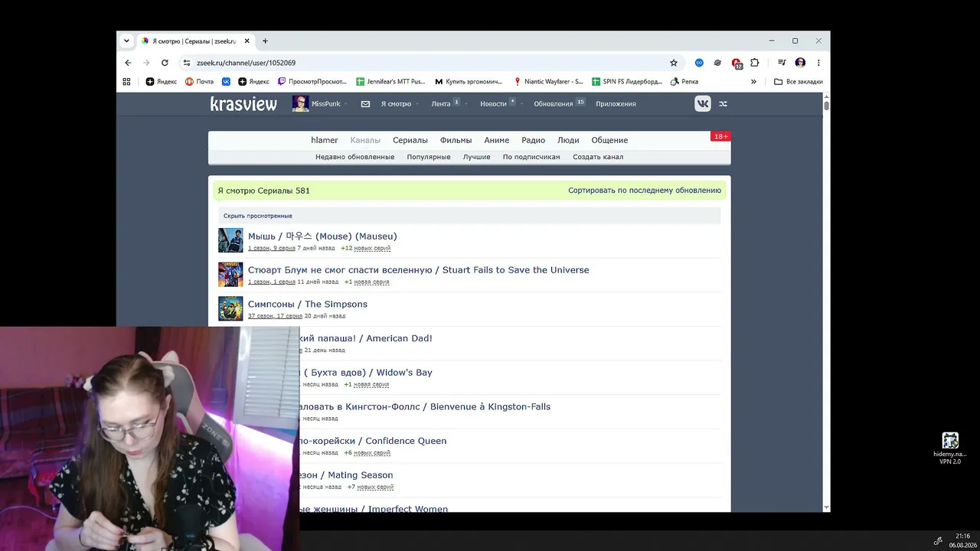Sort channels По подписчикам
The image size is (980, 551).
pyautogui.click(x=531, y=157)
